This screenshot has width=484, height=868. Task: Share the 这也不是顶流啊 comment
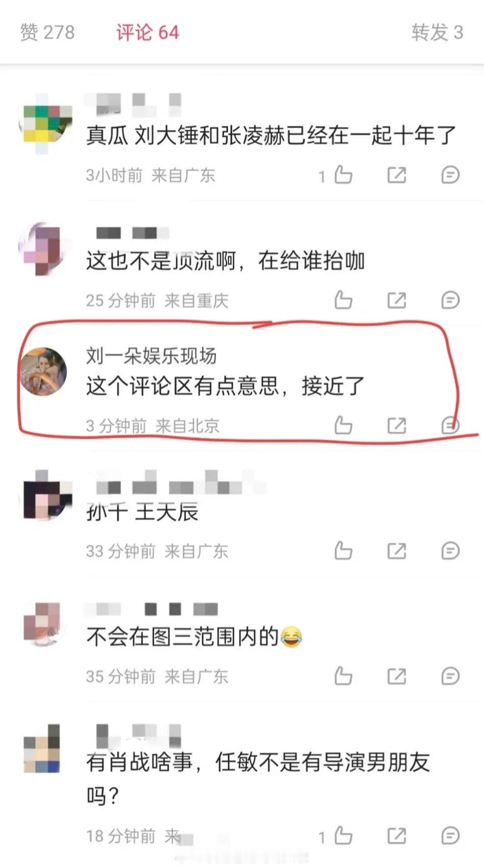pos(397,300)
